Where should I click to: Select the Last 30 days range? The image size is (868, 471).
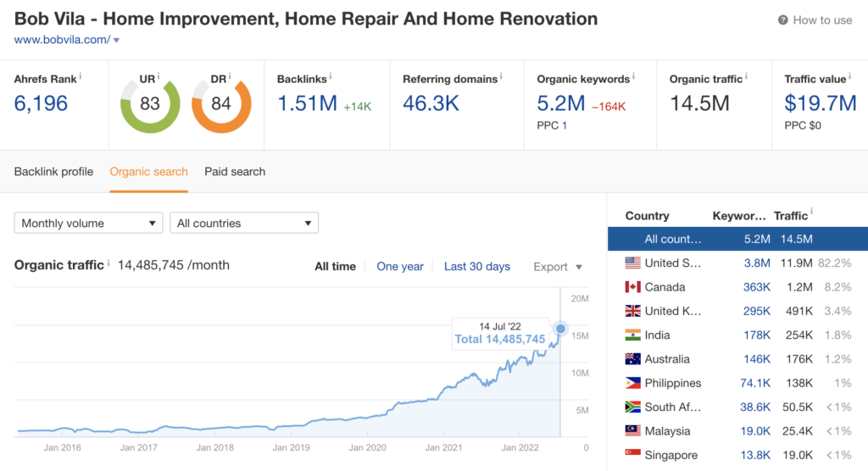click(476, 267)
